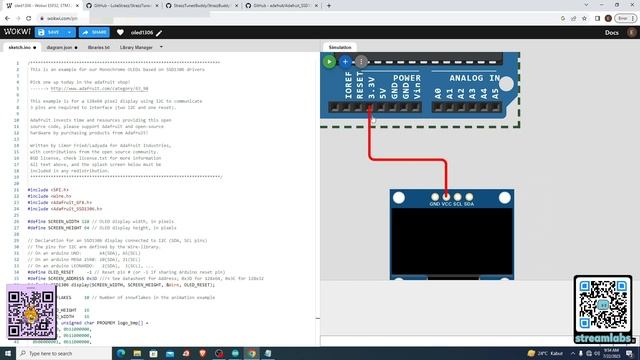640x360 pixels.
Task: Click the 5V pin on the Arduino
Action: [381, 107]
